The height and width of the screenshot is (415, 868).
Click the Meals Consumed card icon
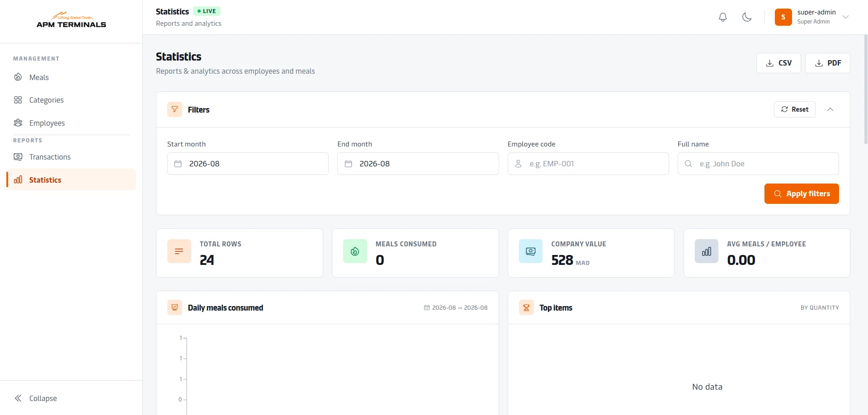click(x=355, y=251)
